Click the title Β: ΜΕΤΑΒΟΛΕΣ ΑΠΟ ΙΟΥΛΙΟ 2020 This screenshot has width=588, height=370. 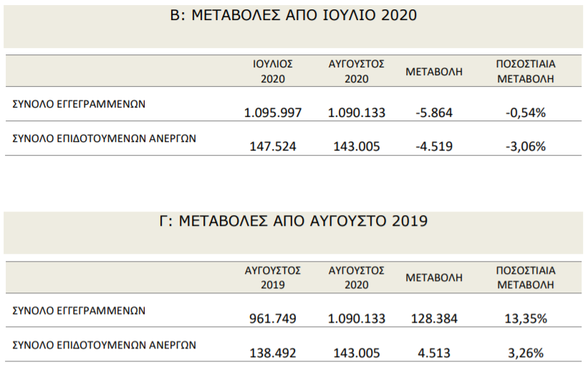[x=293, y=15]
